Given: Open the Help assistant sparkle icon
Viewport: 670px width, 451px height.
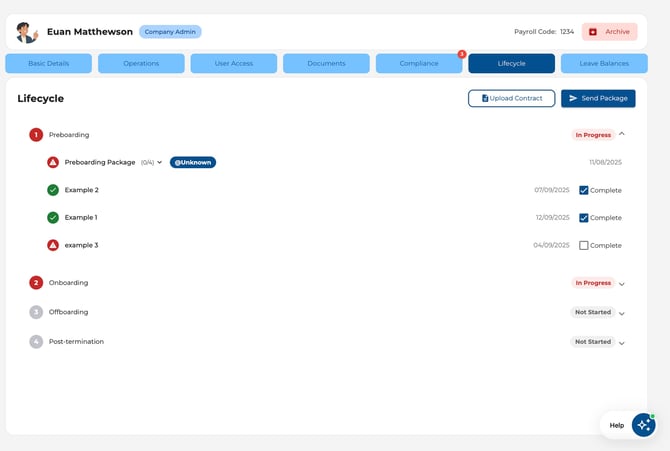Looking at the screenshot, I should tap(644, 425).
